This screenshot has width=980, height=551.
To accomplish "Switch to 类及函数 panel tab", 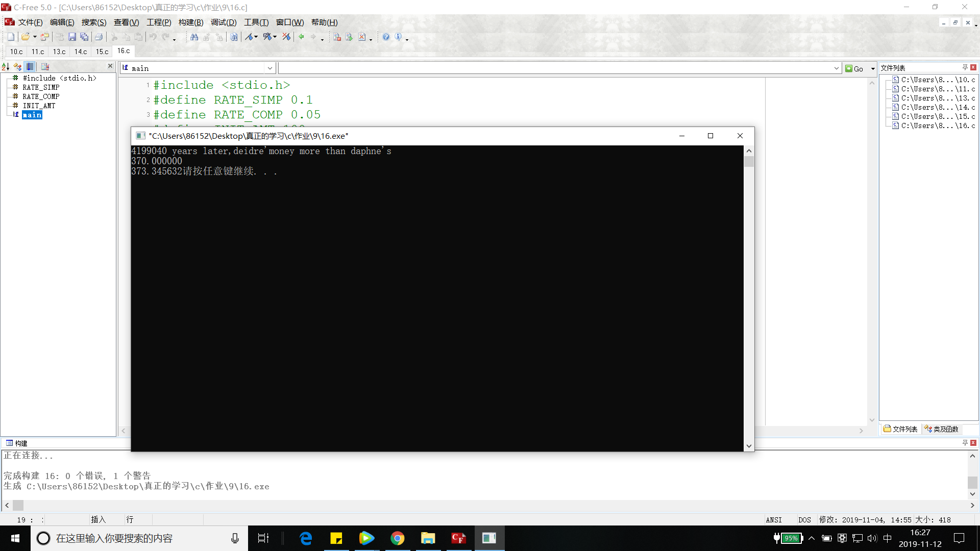I will [942, 429].
